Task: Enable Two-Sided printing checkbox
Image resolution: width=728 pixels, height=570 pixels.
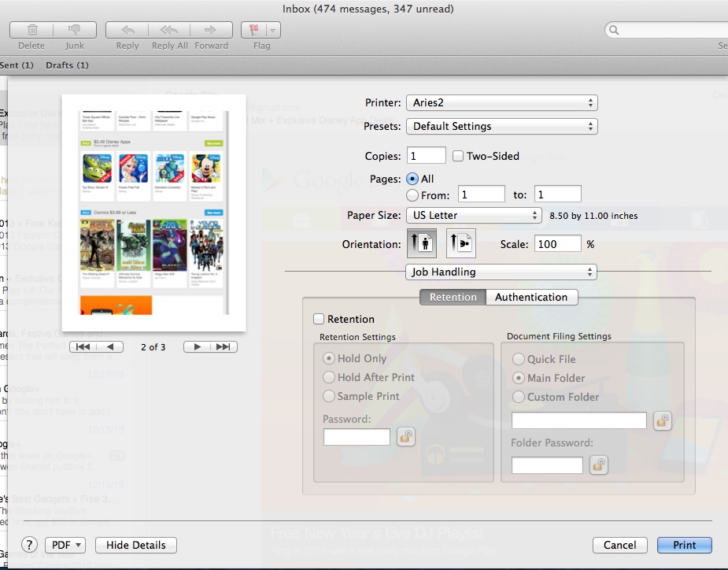Action: coord(458,156)
